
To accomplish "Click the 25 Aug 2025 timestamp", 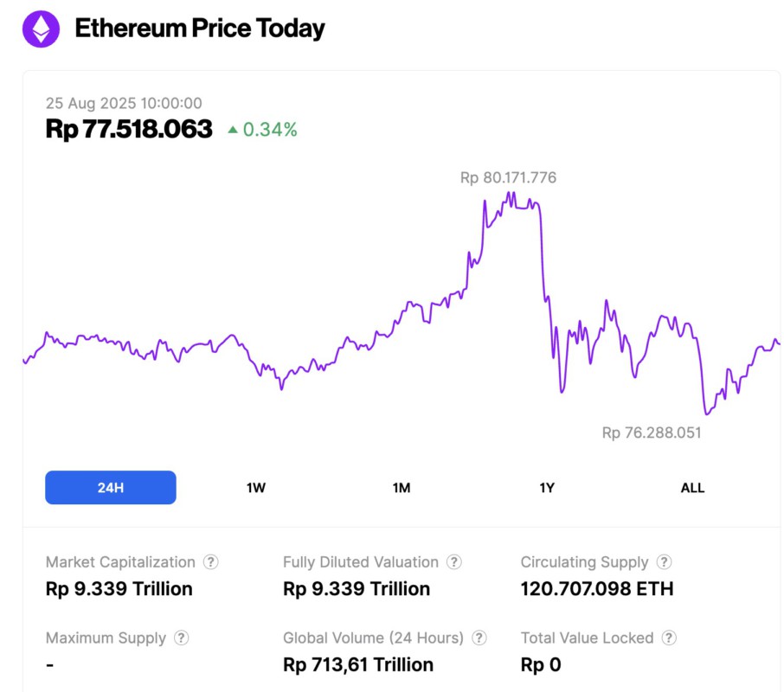I will [124, 102].
